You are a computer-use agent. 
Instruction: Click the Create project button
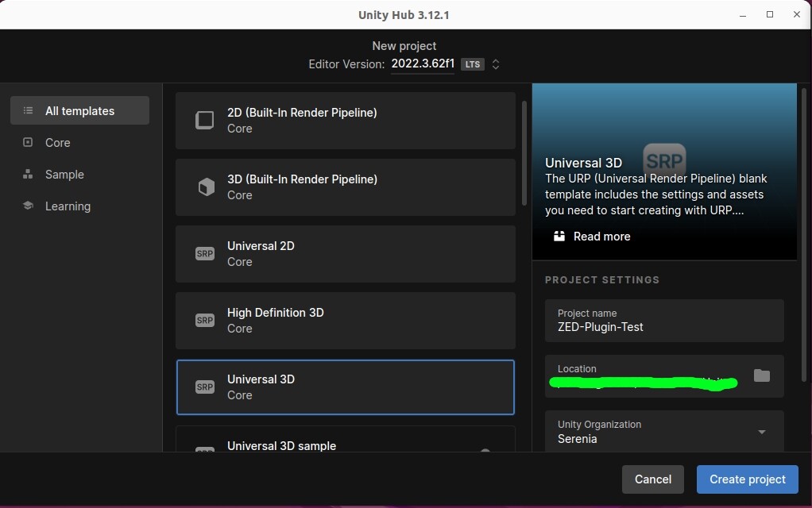pyautogui.click(x=748, y=479)
